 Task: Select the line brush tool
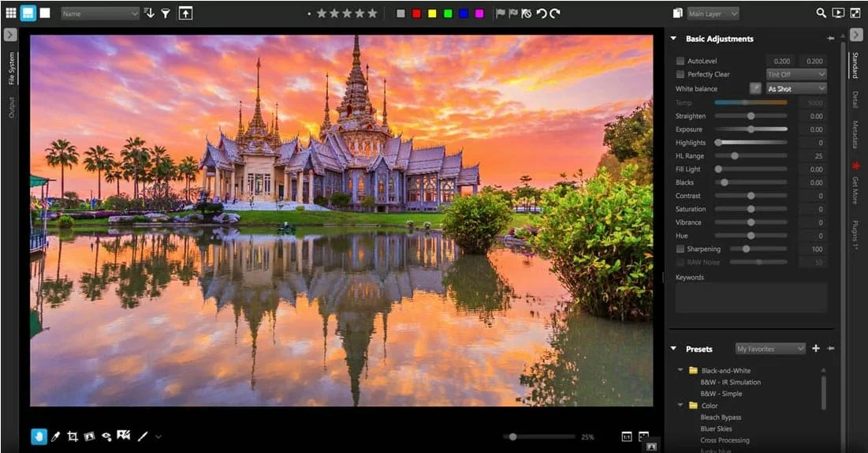pos(143,437)
